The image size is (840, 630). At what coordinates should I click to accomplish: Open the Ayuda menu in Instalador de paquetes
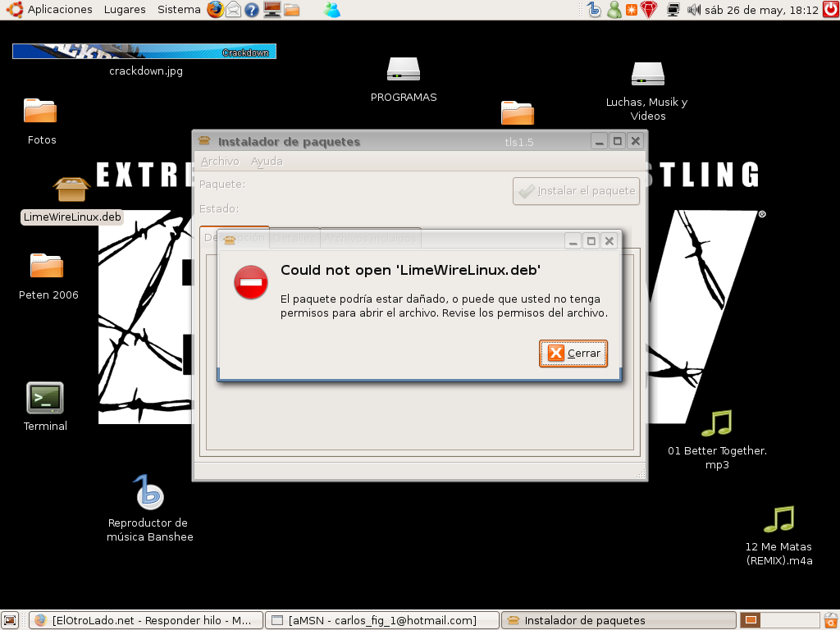click(x=267, y=162)
